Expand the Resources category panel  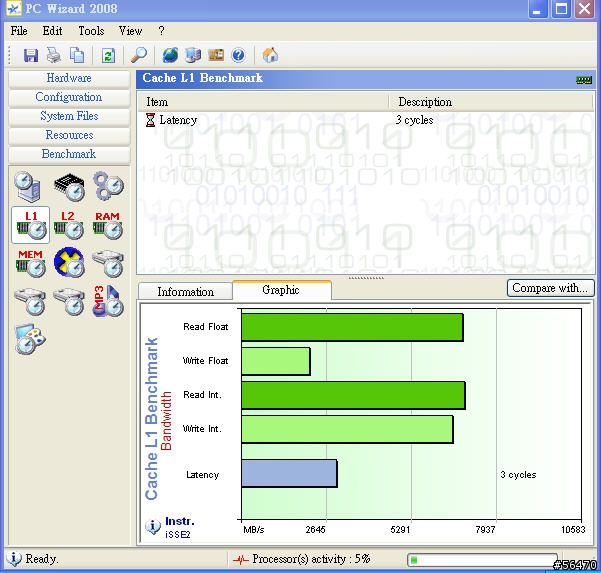pos(69,135)
